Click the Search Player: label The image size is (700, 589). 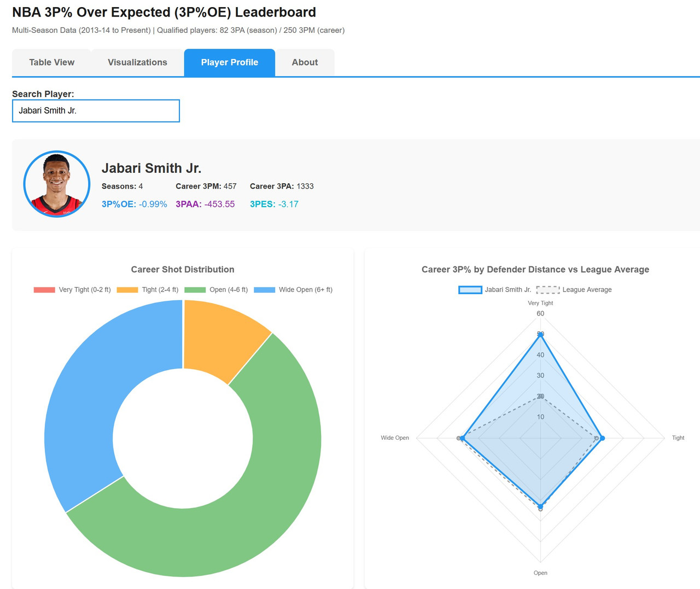tap(43, 94)
